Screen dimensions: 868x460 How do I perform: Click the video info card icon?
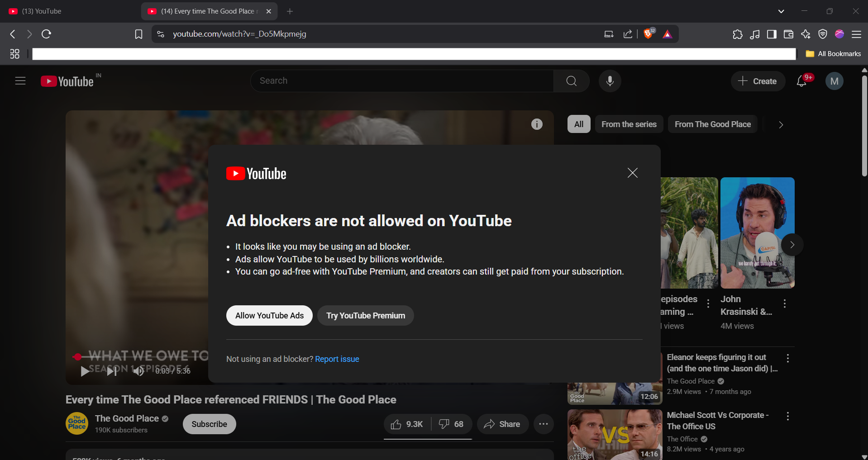(x=537, y=124)
